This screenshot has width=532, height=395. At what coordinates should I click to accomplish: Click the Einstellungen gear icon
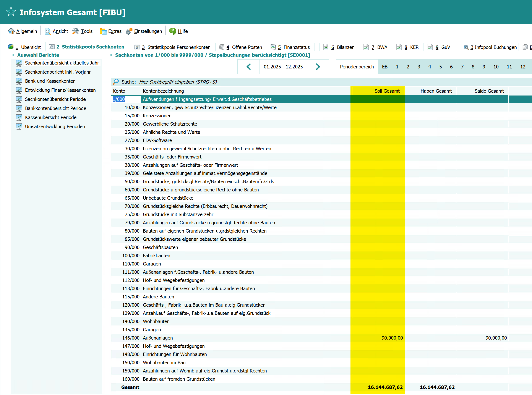tap(129, 31)
